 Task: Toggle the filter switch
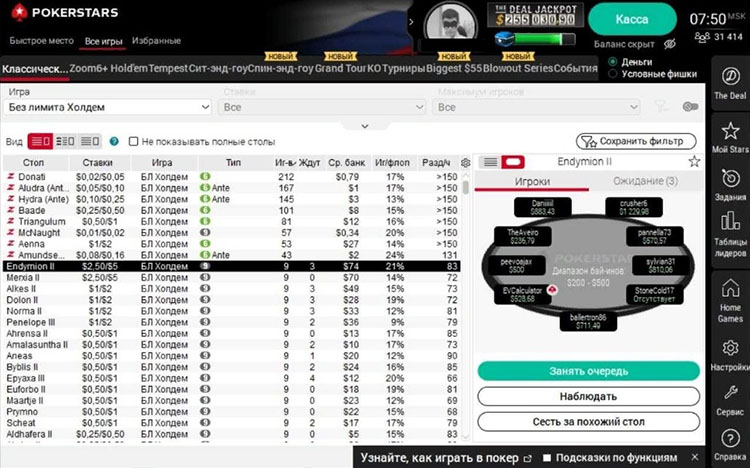[x=691, y=107]
